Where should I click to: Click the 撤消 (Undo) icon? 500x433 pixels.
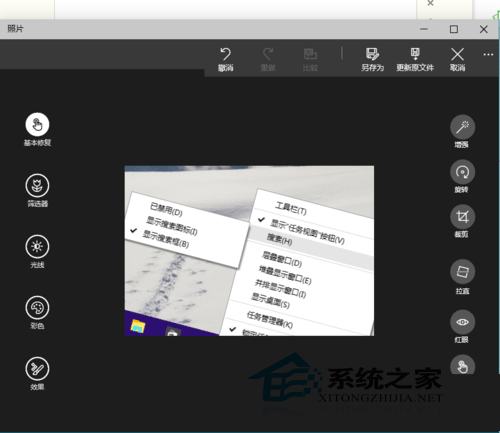click(x=225, y=54)
